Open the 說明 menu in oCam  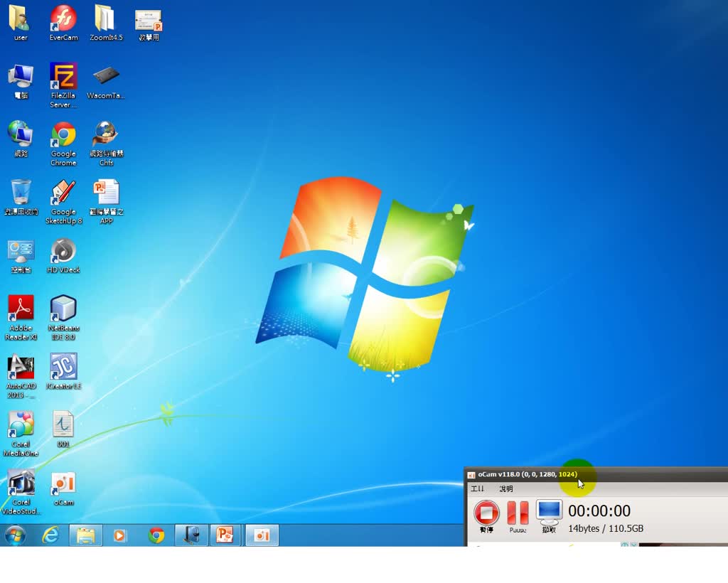[x=505, y=488]
